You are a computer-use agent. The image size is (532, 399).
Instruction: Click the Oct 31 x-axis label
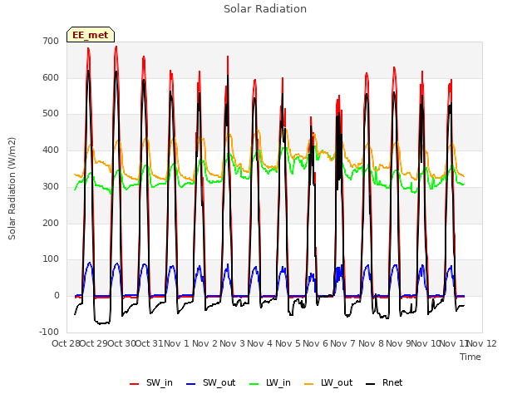click(x=150, y=343)
